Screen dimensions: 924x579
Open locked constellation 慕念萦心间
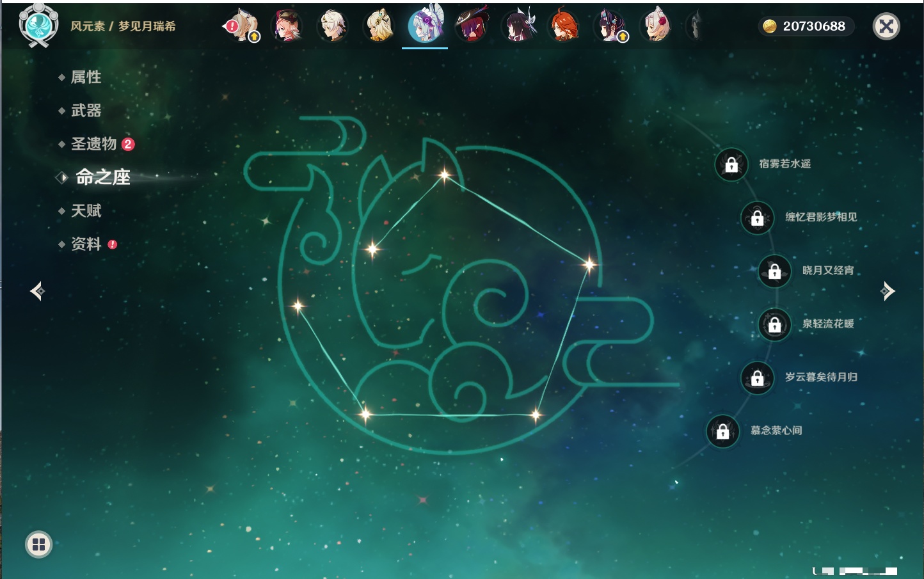722,431
